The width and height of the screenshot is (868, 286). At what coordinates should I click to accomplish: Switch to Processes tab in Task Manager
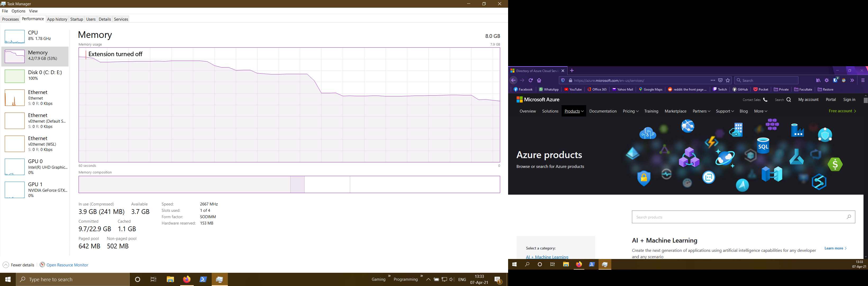(10, 19)
